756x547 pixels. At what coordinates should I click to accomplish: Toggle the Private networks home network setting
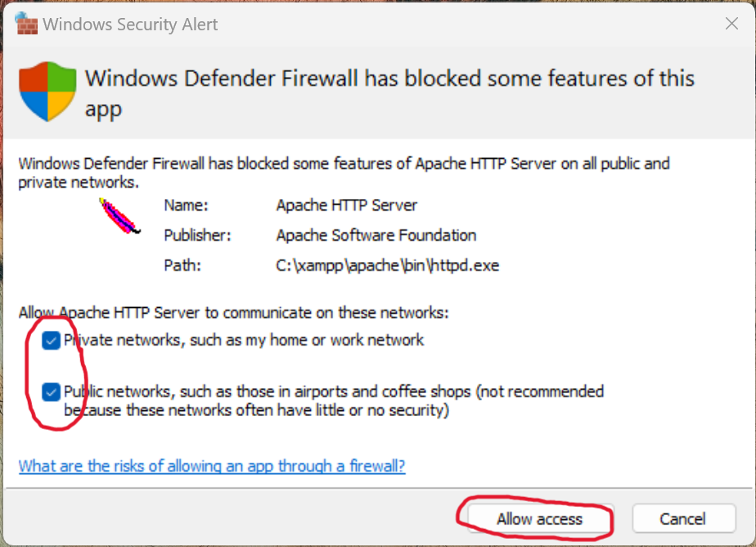(x=51, y=340)
